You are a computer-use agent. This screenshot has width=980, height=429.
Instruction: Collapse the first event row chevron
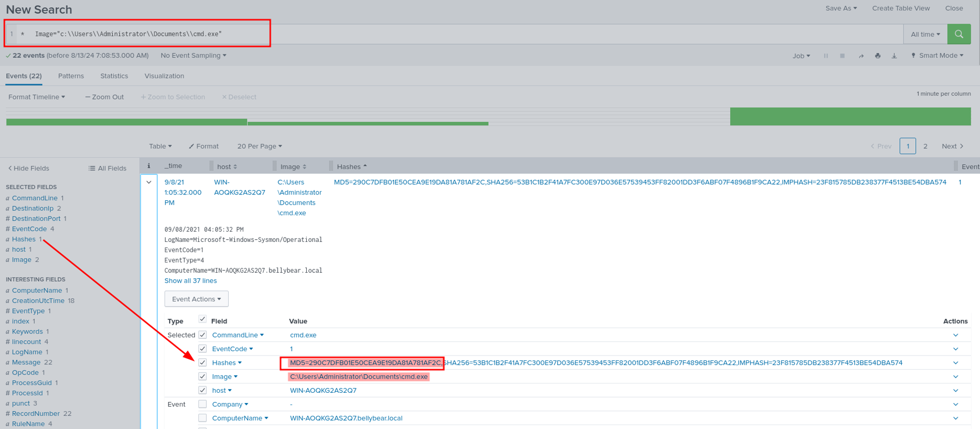(149, 182)
